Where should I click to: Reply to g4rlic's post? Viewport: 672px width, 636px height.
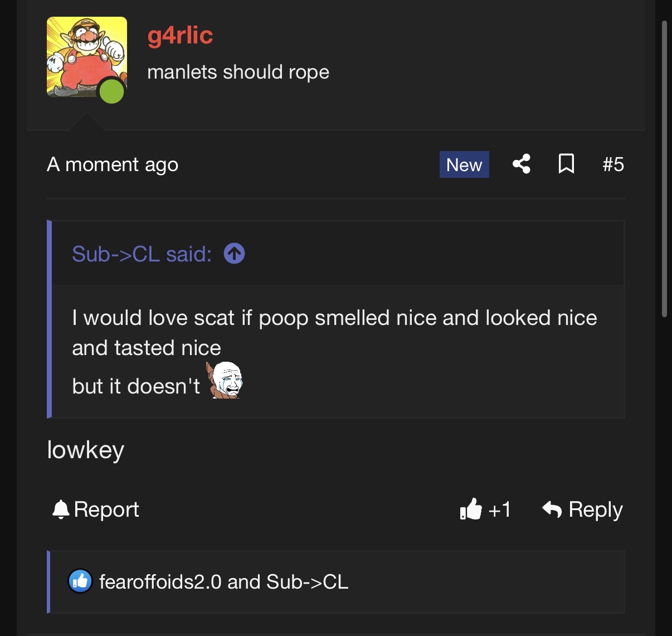coord(582,509)
